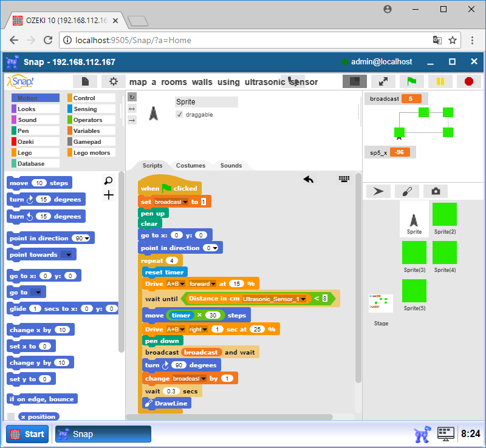Screen dimensions: 486x448
Task: Open the Chrome three-dot menu
Action: tap(472, 40)
